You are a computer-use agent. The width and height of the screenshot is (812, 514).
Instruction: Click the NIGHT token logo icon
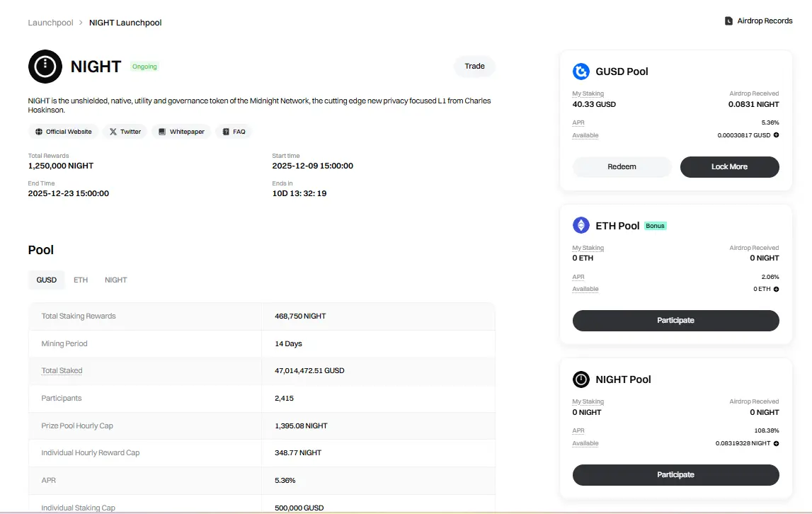point(45,67)
